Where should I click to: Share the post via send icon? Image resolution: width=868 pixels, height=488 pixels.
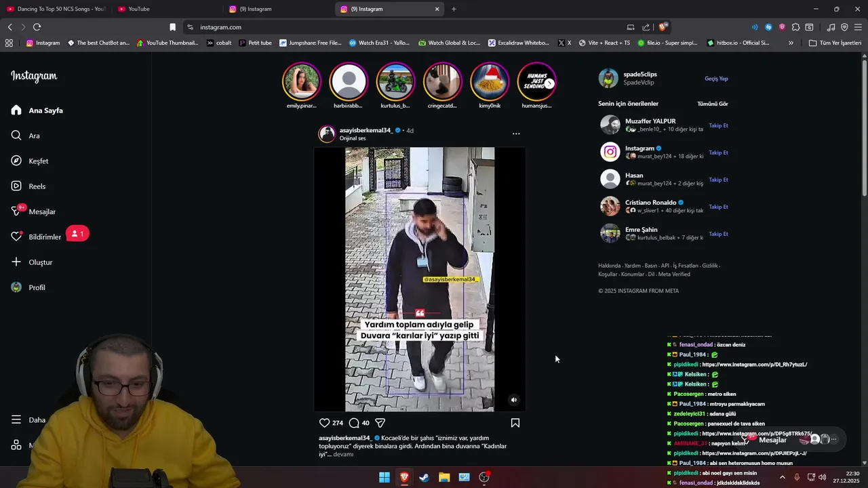pos(380,423)
